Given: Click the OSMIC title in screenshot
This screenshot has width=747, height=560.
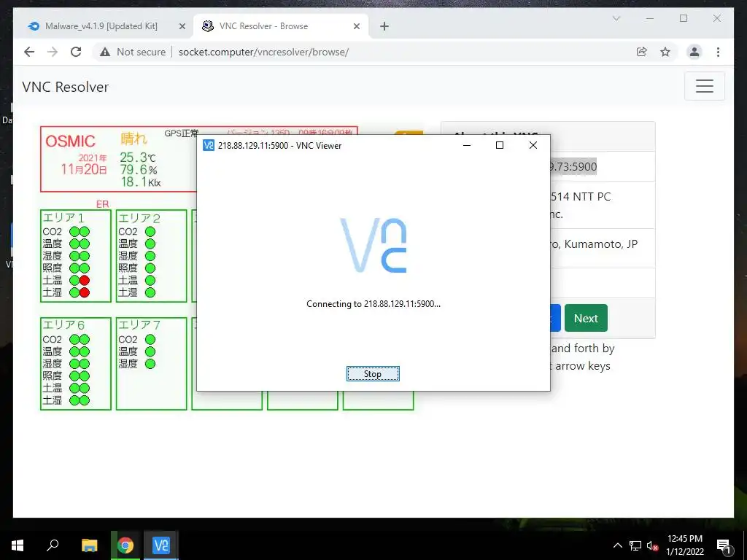Looking at the screenshot, I should click(x=70, y=141).
